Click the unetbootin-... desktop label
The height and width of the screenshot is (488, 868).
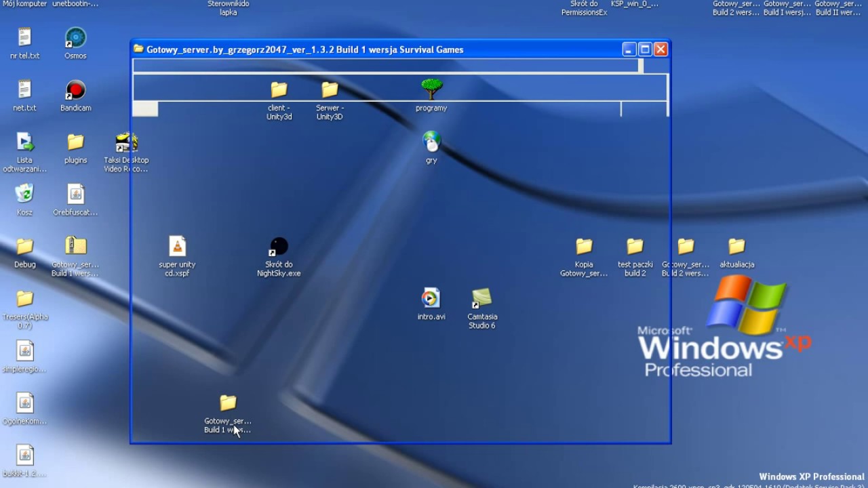(75, 3)
